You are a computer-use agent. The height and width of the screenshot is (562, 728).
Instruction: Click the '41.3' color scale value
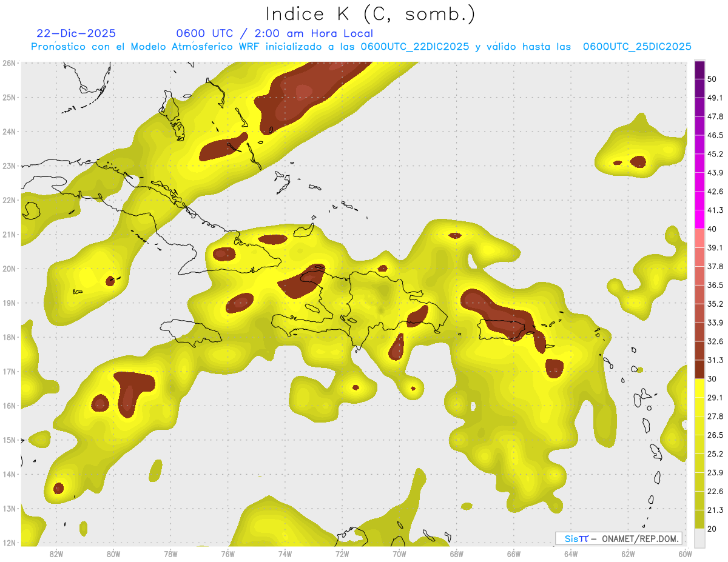[715, 210]
